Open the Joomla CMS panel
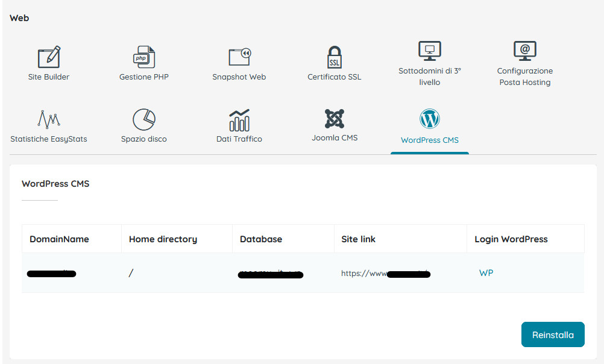The height and width of the screenshot is (364, 604). pos(334,124)
